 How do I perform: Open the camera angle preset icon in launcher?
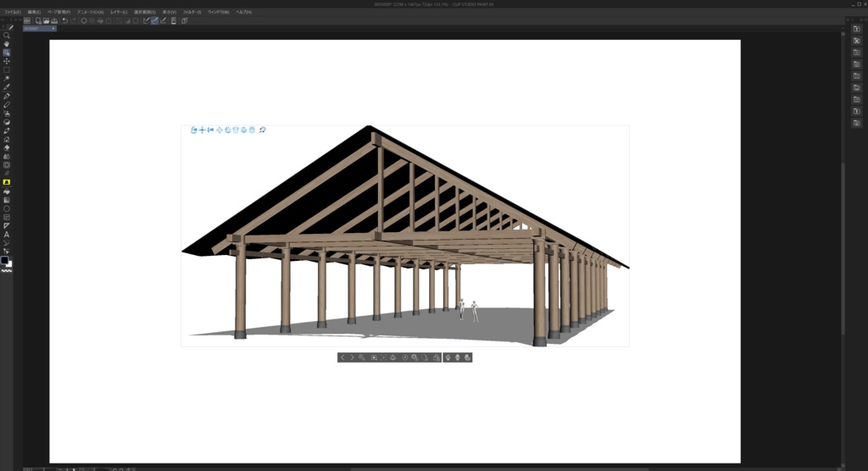(x=374, y=358)
